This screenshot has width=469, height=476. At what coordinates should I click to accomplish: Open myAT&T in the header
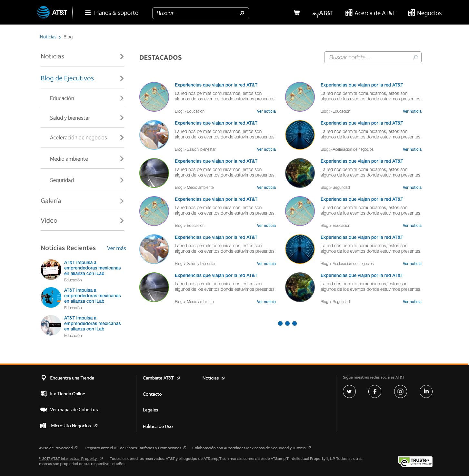point(323,13)
